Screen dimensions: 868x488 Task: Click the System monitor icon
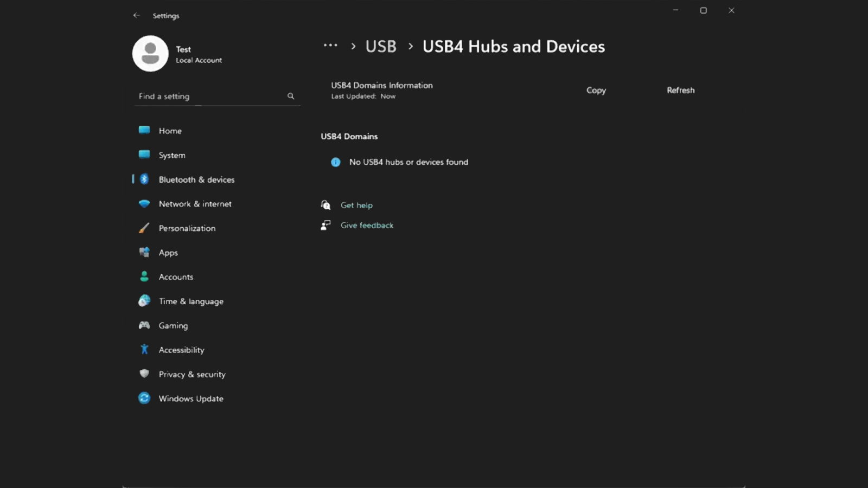(x=144, y=155)
